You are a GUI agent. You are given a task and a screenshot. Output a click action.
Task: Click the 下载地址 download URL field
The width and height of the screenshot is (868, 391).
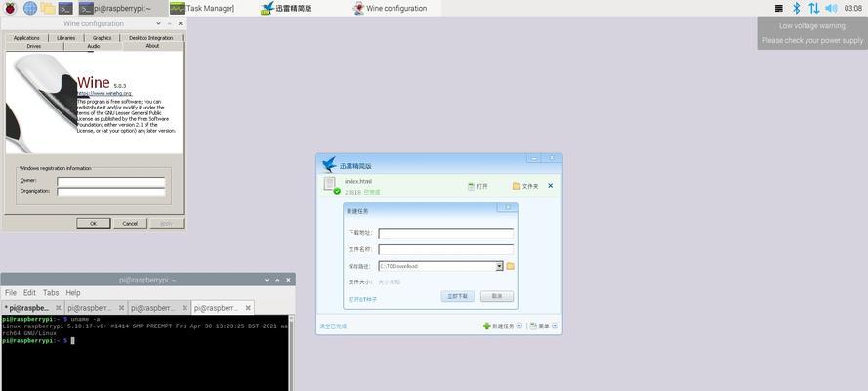[x=445, y=234]
